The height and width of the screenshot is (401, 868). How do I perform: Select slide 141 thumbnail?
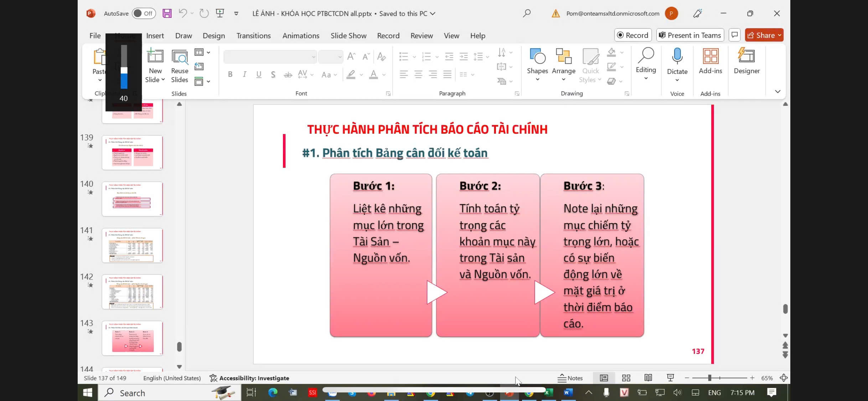pos(132,245)
